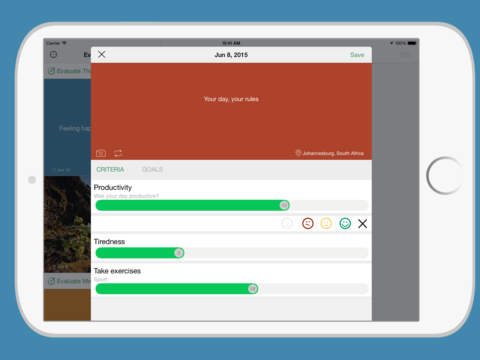Tap the Johannesburg, South Africa location label

pyautogui.click(x=333, y=153)
